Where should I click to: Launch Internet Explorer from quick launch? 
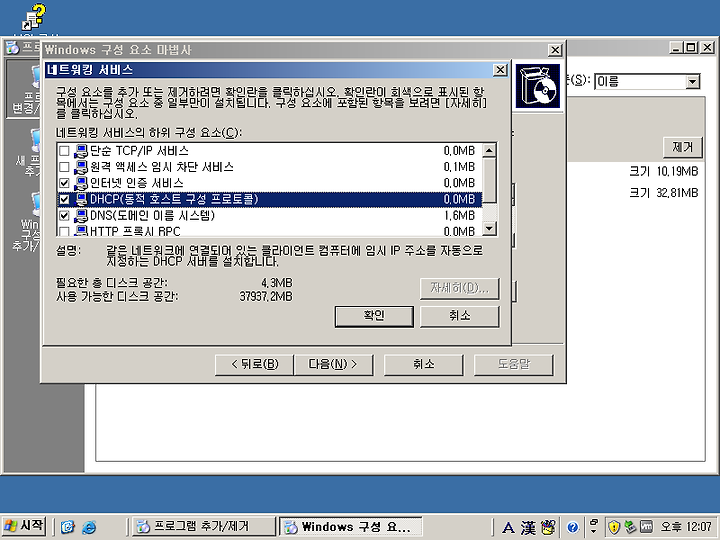pos(89,527)
